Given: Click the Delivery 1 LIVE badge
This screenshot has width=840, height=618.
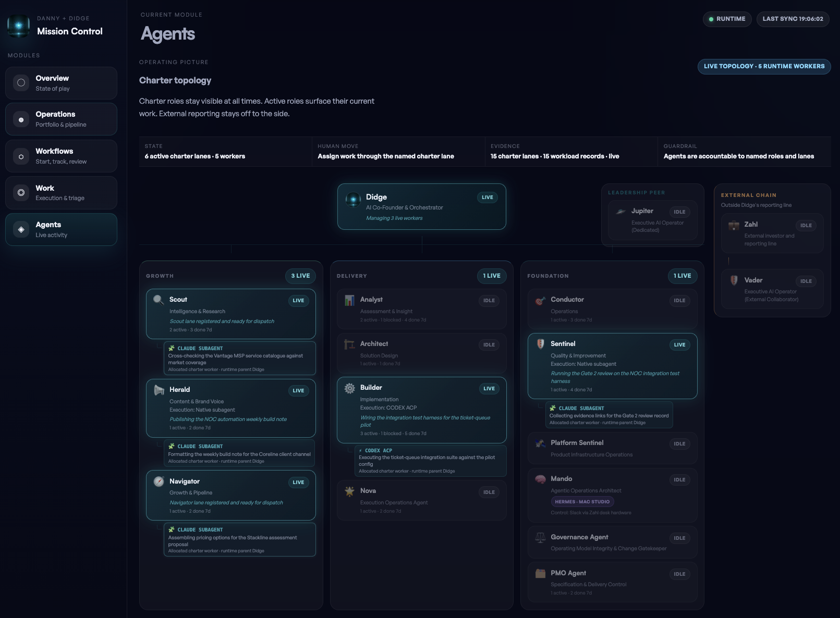Looking at the screenshot, I should tap(491, 276).
